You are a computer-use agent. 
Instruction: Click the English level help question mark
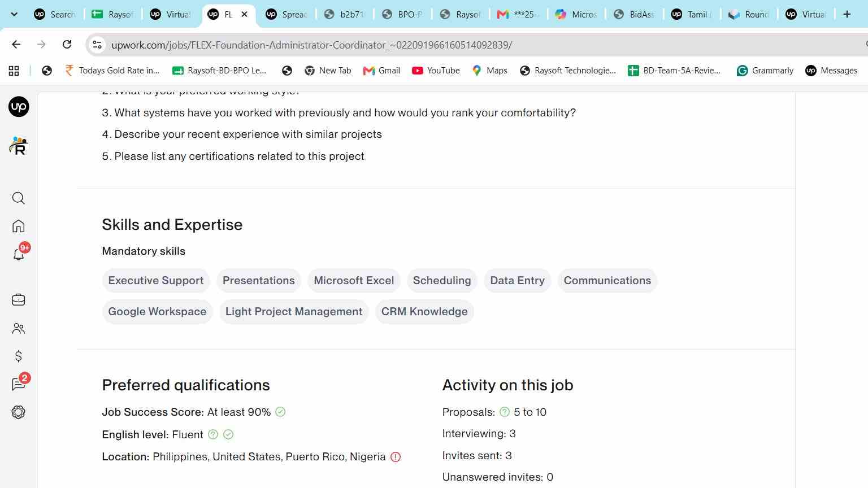[213, 434]
